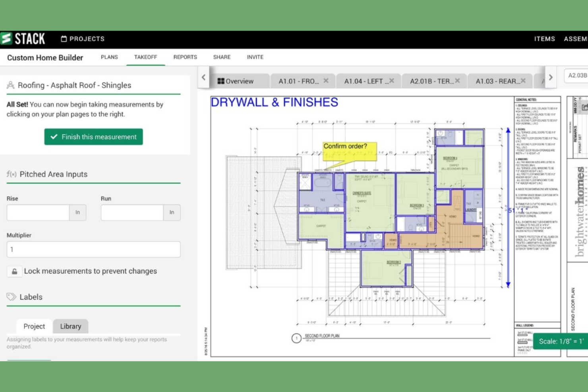The image size is (588, 392).
Task: Click the Overview grid icon
Action: [x=221, y=81]
